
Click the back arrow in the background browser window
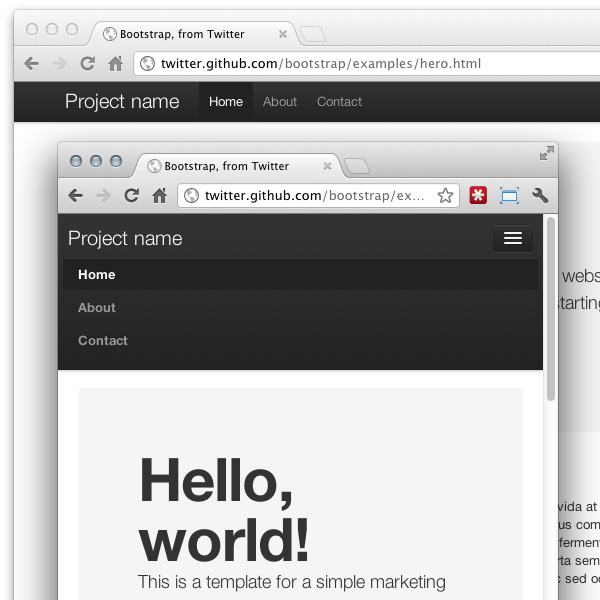click(x=31, y=63)
